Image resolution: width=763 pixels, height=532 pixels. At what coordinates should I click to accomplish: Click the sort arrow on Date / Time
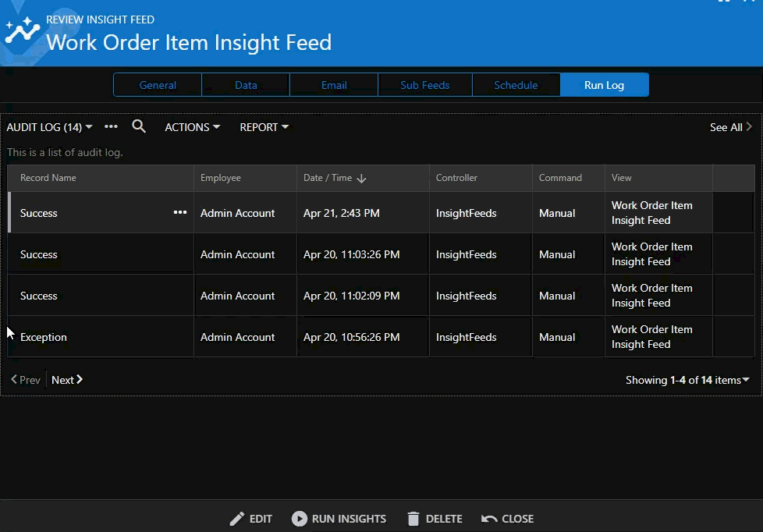point(361,179)
